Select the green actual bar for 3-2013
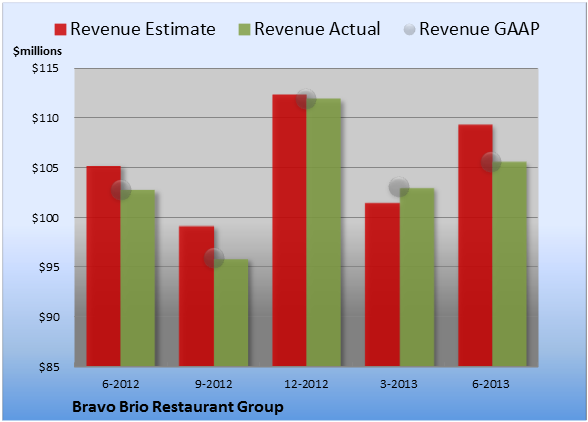This screenshot has height=422, width=588. click(x=417, y=277)
